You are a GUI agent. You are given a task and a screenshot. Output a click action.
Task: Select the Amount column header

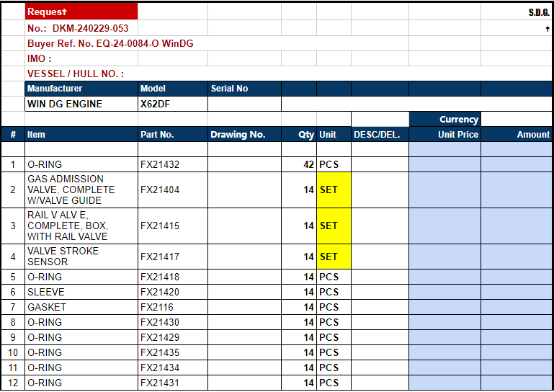point(517,135)
